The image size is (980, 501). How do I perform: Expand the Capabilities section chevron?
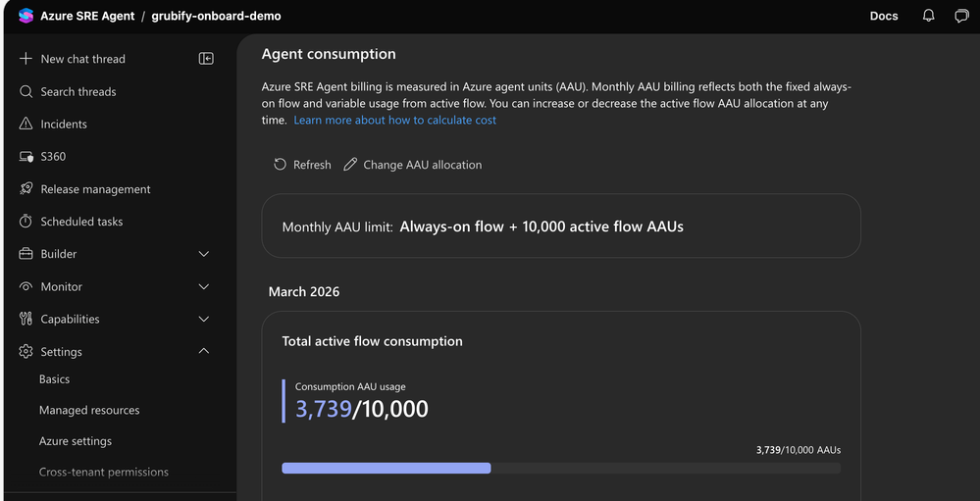(204, 319)
